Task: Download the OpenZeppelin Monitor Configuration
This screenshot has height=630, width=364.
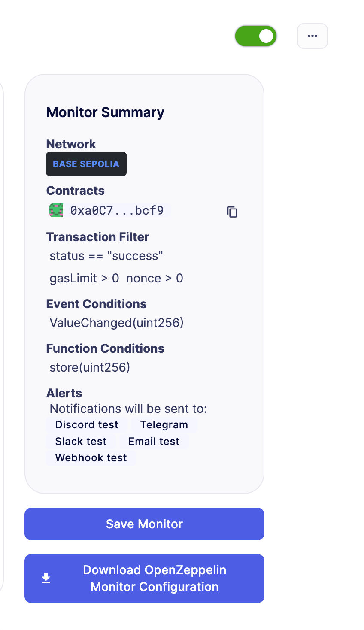Action: [144, 578]
